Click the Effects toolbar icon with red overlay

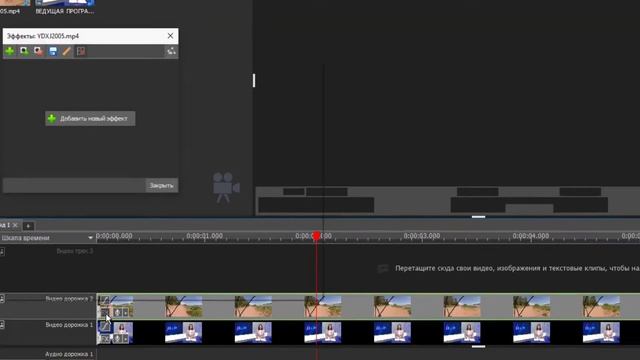[38, 51]
